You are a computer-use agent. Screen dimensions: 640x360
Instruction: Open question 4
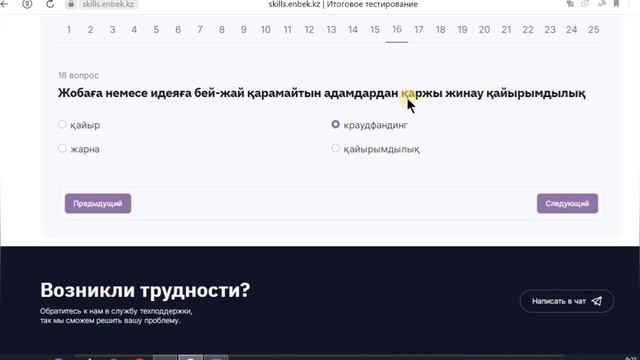(x=134, y=29)
